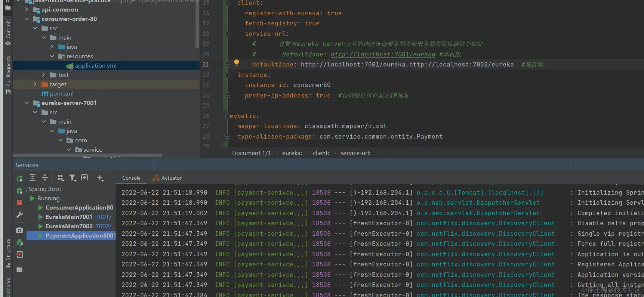Click the Add Service plus icon
The height and width of the screenshot is (297, 644).
click(100, 178)
